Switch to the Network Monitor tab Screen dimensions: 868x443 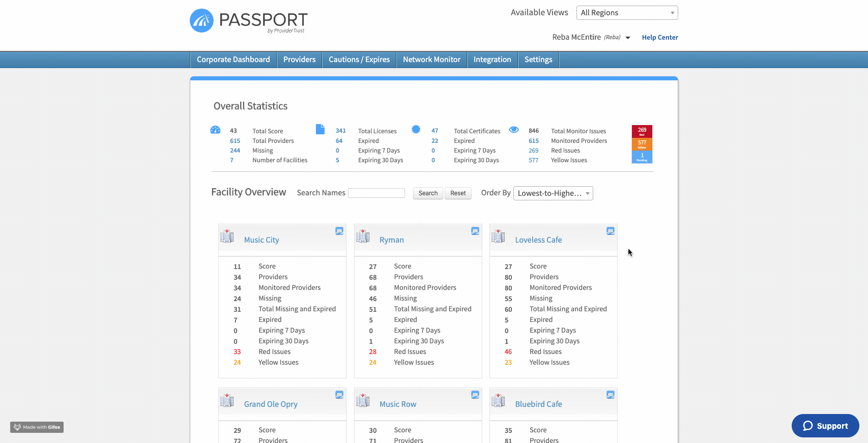pyautogui.click(x=431, y=60)
